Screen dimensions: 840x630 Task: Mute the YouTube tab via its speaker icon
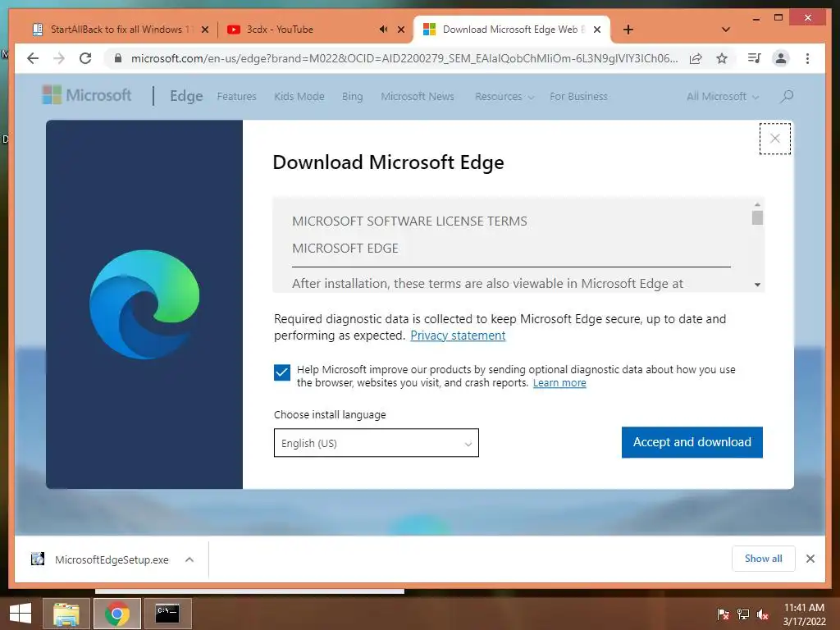(x=383, y=30)
